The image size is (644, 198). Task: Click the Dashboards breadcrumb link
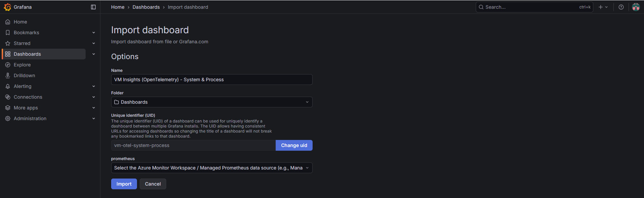pos(146,7)
